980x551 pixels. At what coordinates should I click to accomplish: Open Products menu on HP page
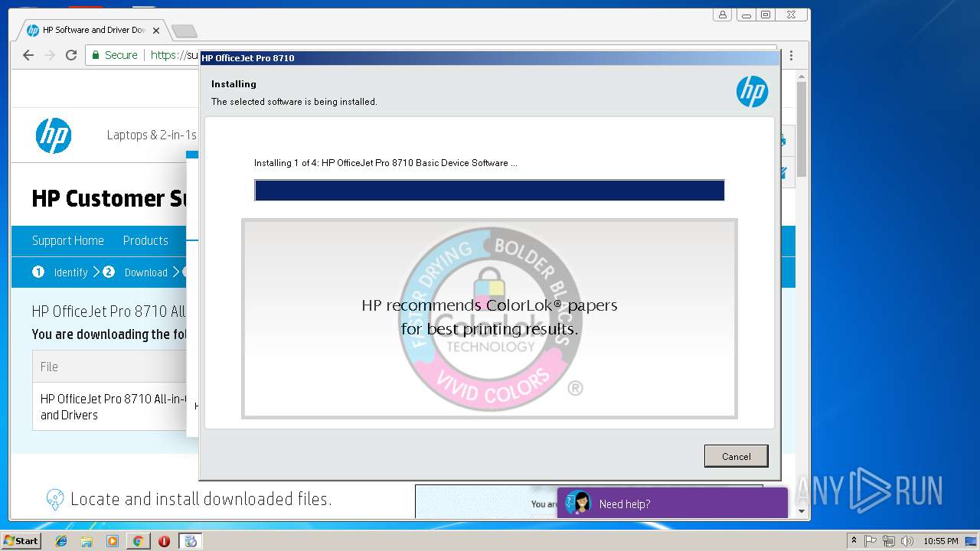pos(145,240)
